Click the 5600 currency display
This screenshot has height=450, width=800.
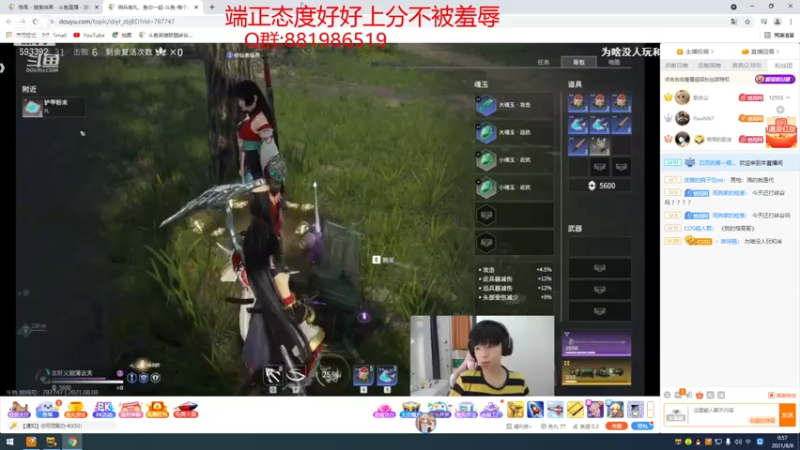tap(601, 186)
